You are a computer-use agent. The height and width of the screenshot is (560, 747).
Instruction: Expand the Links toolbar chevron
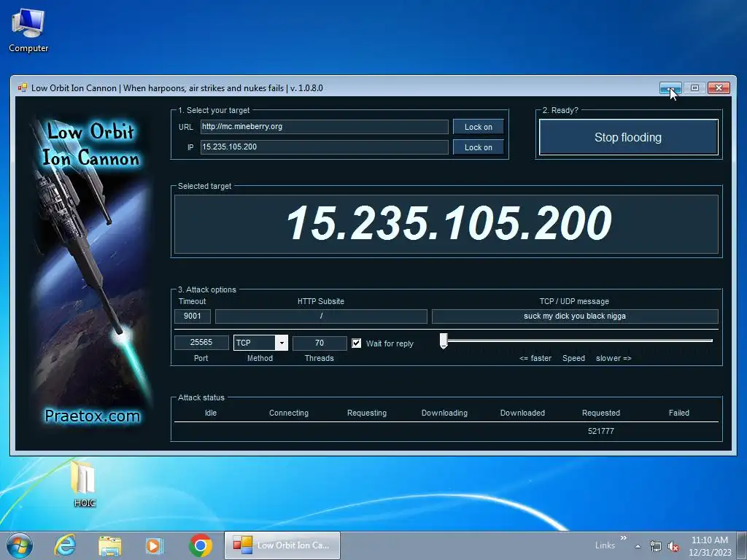click(624, 537)
